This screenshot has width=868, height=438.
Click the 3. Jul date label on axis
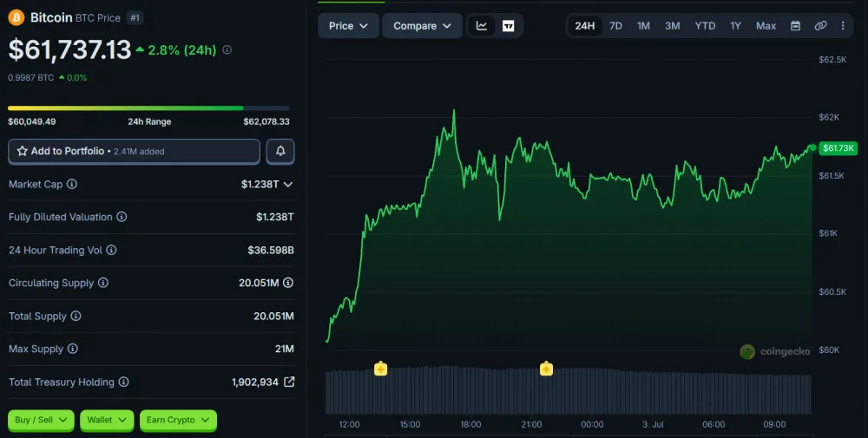point(653,425)
